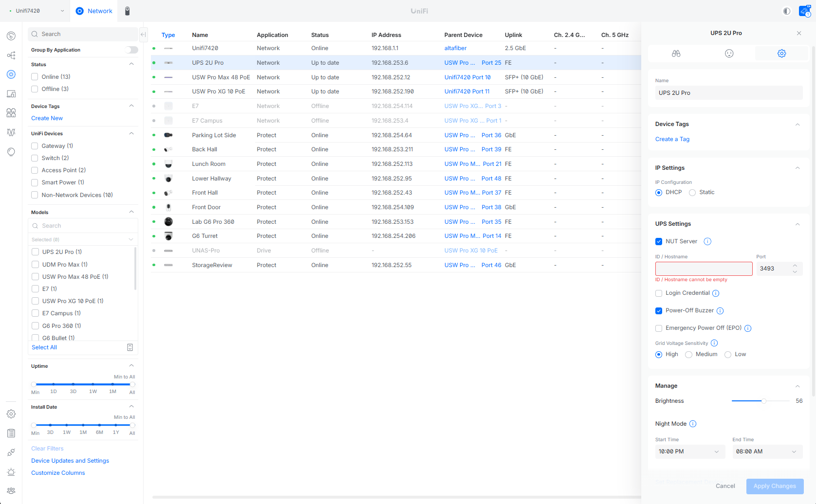Open the outlet insights tab in UPS panel
Image resolution: width=816 pixels, height=504 pixels.
[729, 54]
